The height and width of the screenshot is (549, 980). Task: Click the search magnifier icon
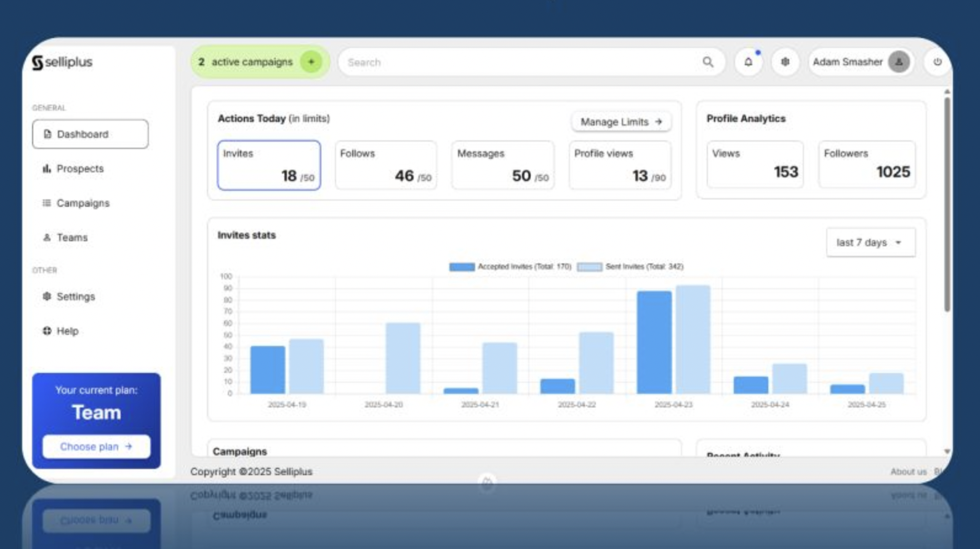[x=708, y=62]
